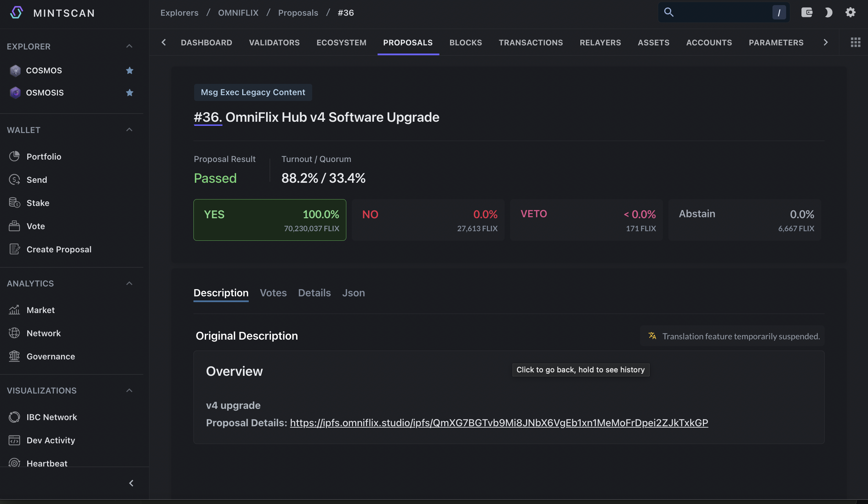This screenshot has height=504, width=868.
Task: Unfavorite Cosmos with its star
Action: coord(130,71)
